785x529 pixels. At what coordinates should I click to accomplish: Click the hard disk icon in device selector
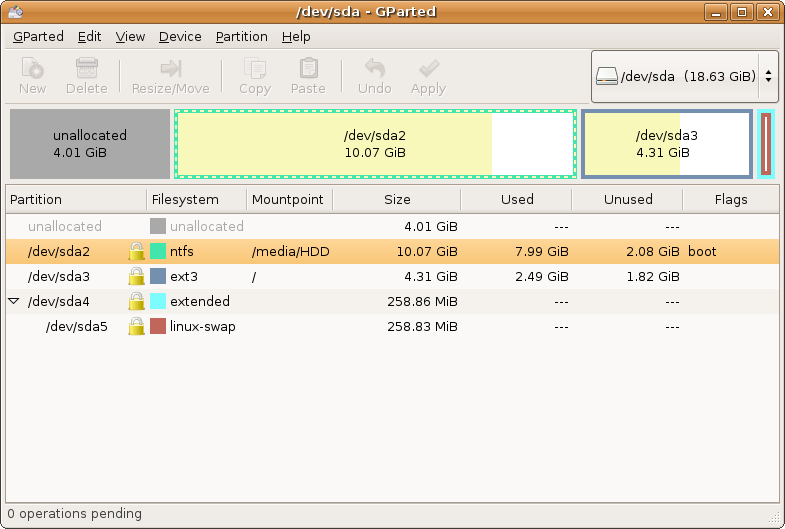pos(607,77)
